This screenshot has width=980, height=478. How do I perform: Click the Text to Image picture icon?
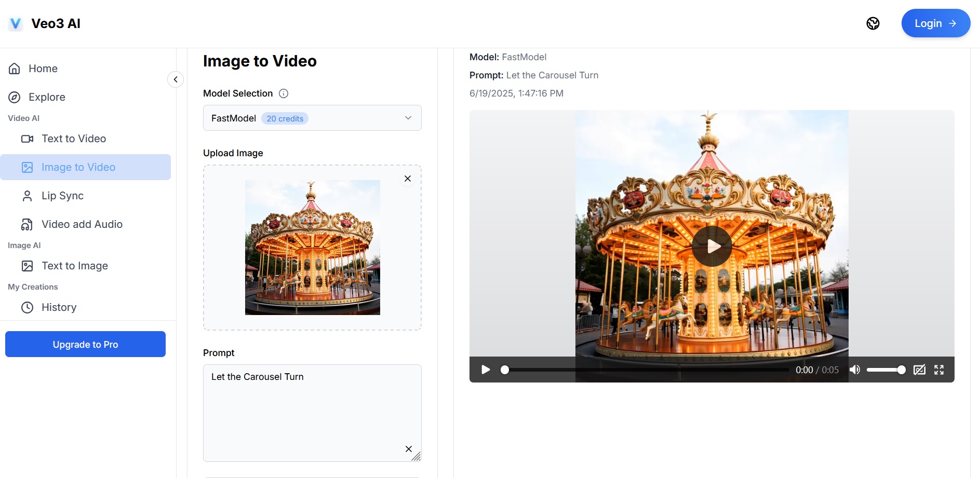pos(27,266)
